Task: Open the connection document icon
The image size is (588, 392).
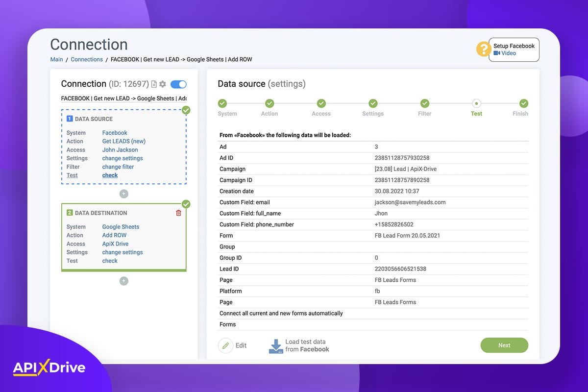Action: (154, 84)
